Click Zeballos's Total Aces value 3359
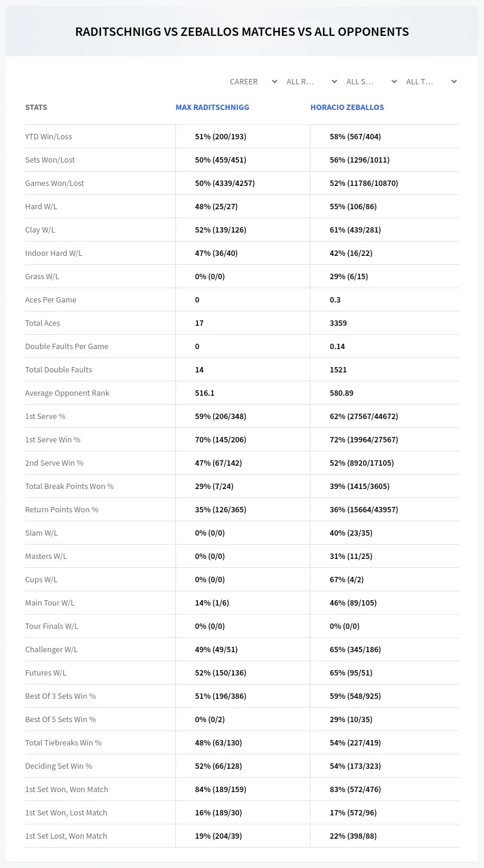This screenshot has width=484, height=868. pos(338,323)
